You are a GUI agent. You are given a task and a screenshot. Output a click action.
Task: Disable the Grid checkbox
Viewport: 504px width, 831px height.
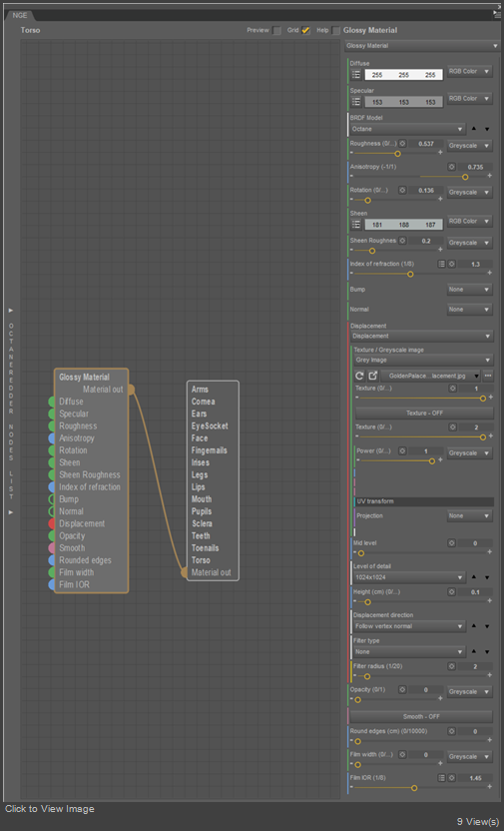305,31
